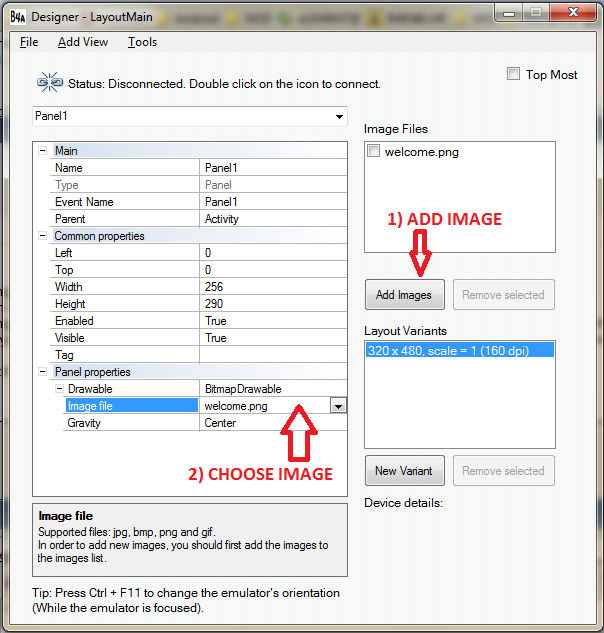Select the Visible property label
The height and width of the screenshot is (633, 604).
click(x=70, y=337)
